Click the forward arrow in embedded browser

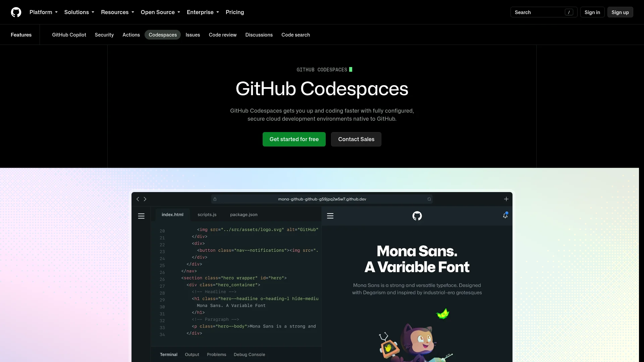pyautogui.click(x=145, y=199)
